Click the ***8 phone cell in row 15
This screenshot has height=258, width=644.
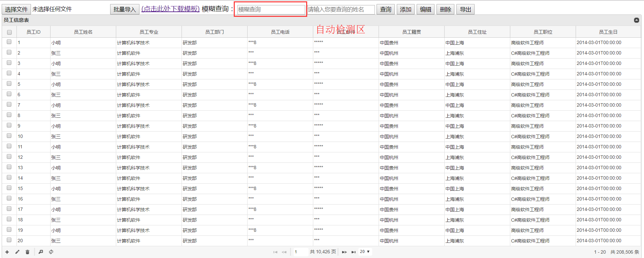tap(280, 189)
